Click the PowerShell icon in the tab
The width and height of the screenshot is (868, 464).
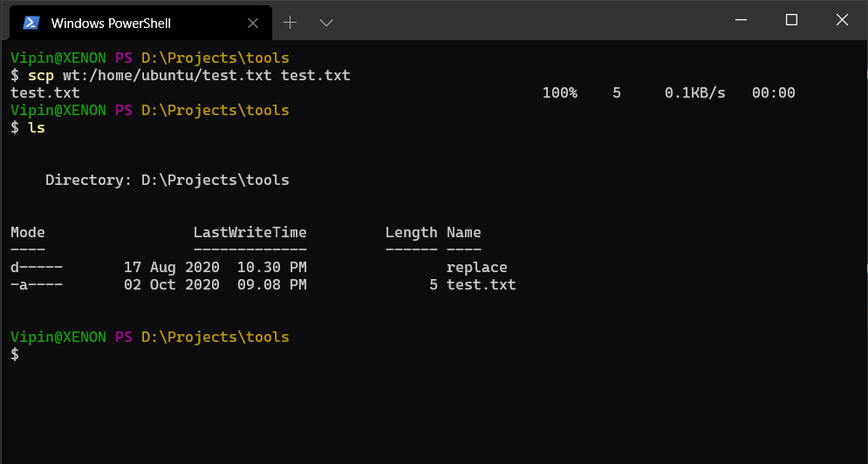[x=31, y=23]
